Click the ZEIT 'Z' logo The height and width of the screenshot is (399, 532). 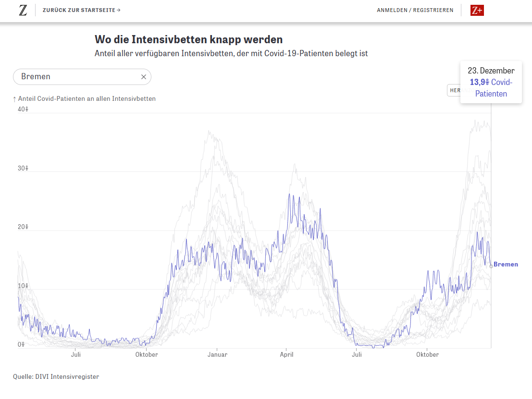pos(23,10)
